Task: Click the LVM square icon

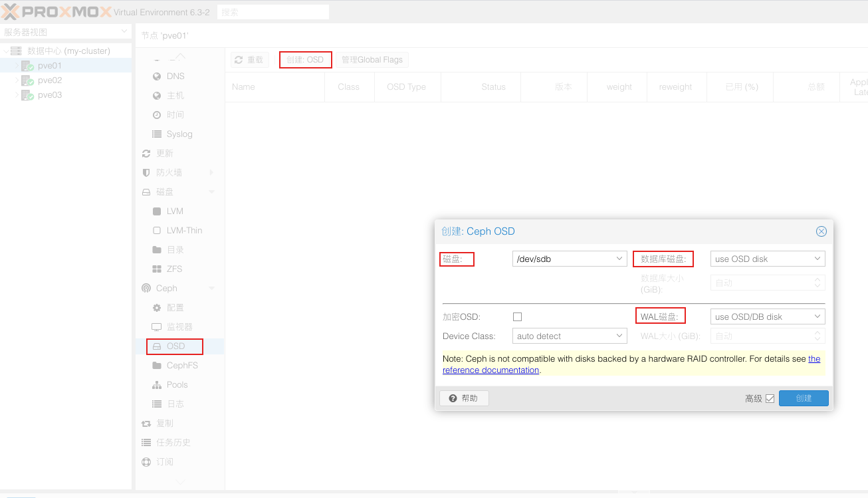Action: [x=157, y=211]
